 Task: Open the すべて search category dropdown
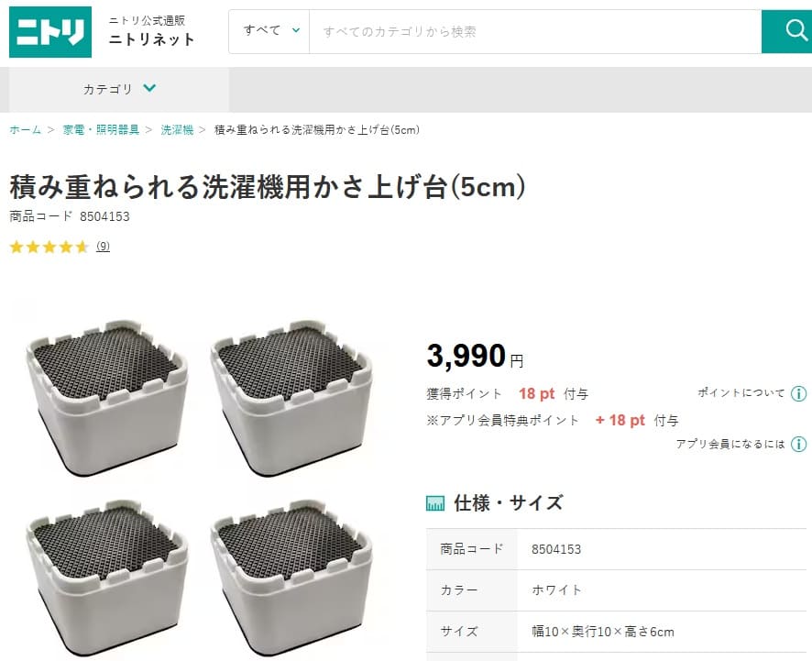coord(269,31)
